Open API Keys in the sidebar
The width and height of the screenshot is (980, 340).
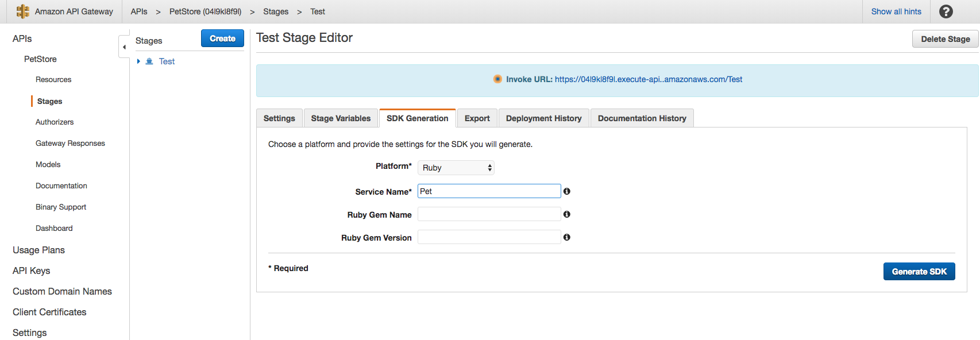[31, 271]
